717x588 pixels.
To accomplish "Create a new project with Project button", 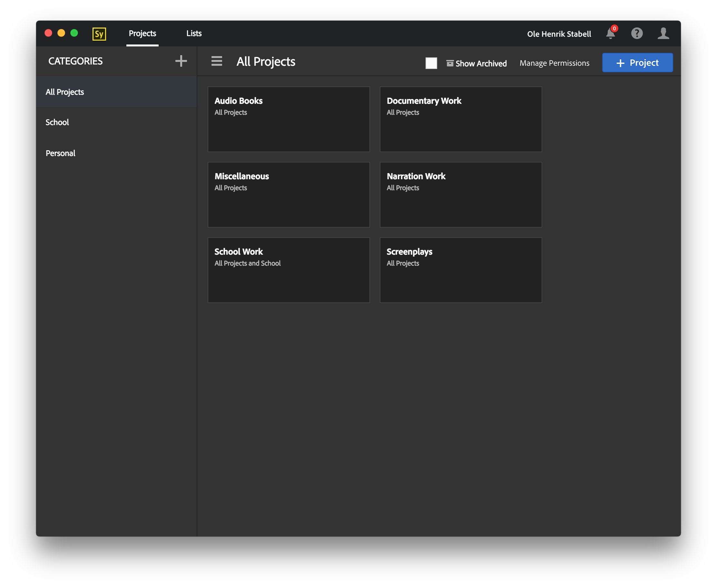I will pos(637,63).
